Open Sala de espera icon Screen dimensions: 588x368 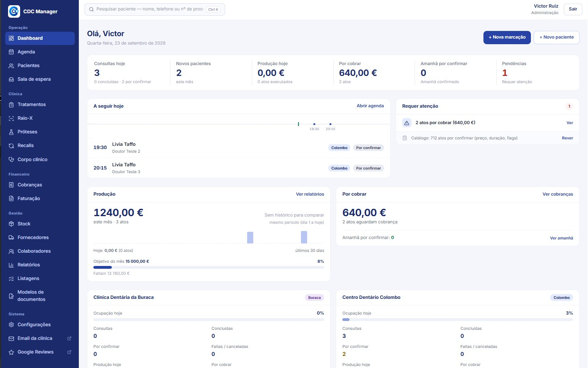(x=11, y=79)
